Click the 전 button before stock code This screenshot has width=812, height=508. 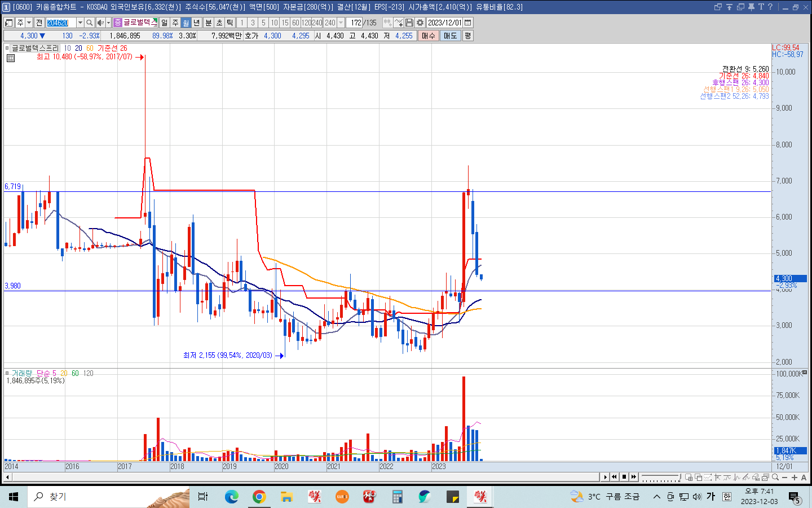coord(39,23)
